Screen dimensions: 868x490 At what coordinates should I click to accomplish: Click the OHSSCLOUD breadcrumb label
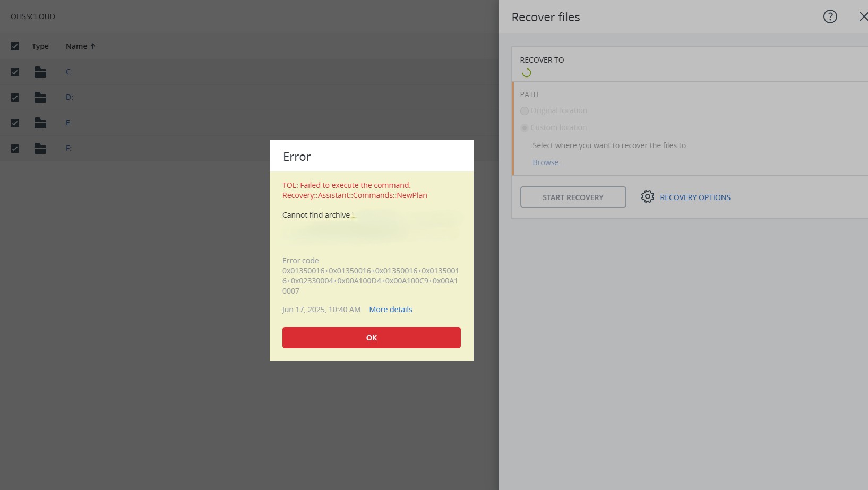tap(33, 16)
